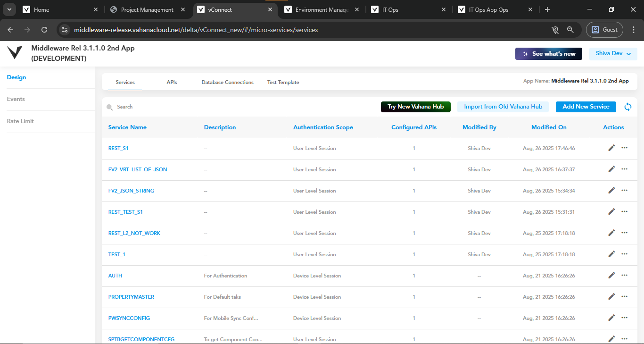Screen dimensions: 644x344
Task: Click the search magnifier icon in services
Action: tap(110, 107)
